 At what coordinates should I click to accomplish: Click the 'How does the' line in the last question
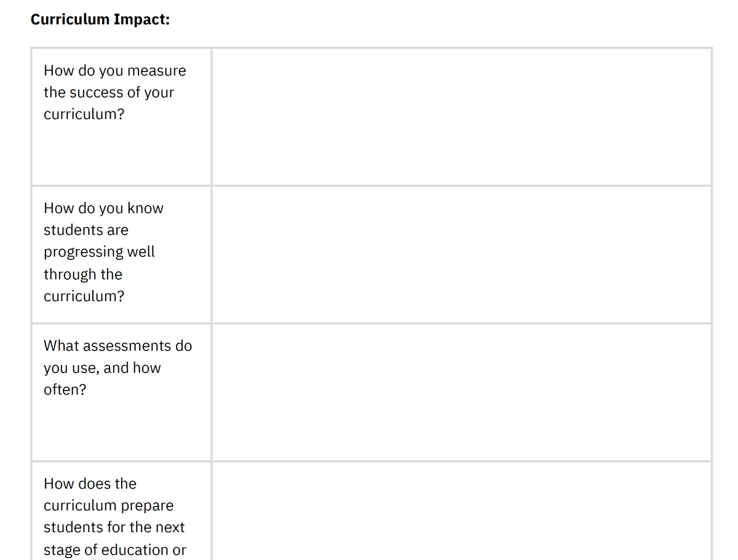tap(90, 484)
